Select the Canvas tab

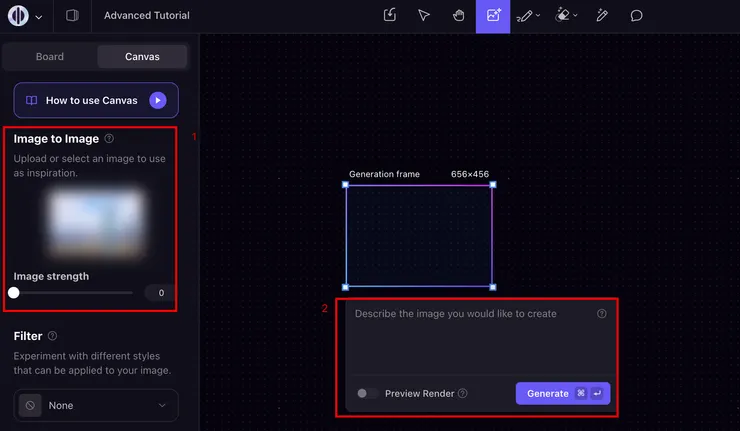click(x=141, y=57)
